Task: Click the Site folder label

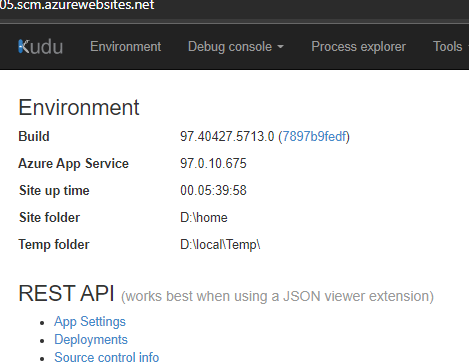Action: pyautogui.click(x=50, y=218)
